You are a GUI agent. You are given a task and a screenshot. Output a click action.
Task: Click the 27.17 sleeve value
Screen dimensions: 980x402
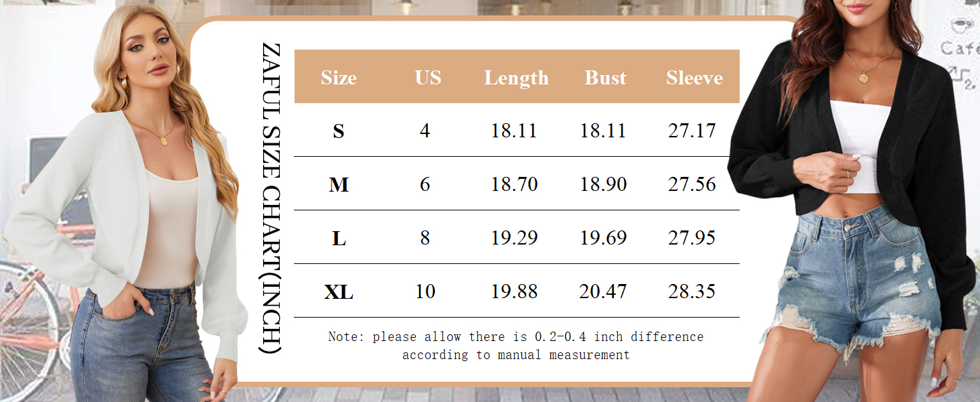tap(691, 131)
